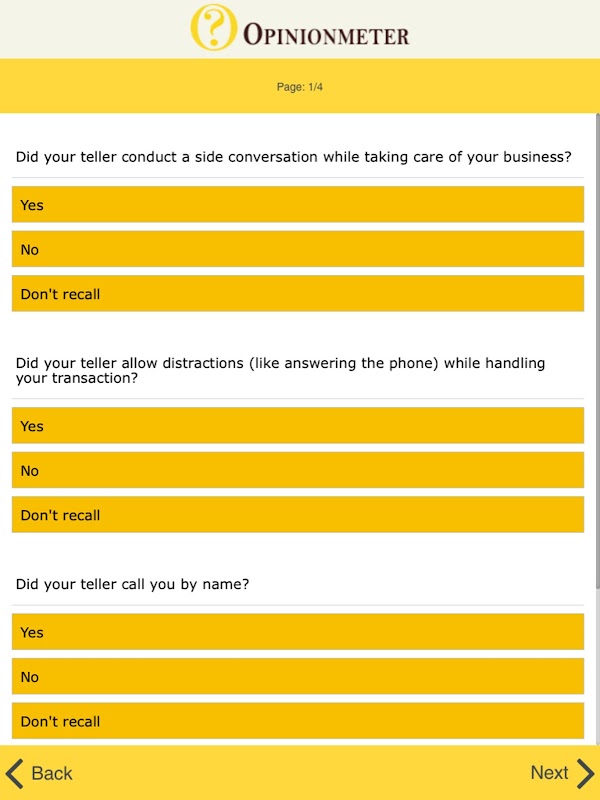Click the call you by name question text
The height and width of the screenshot is (800, 600).
coord(132,584)
